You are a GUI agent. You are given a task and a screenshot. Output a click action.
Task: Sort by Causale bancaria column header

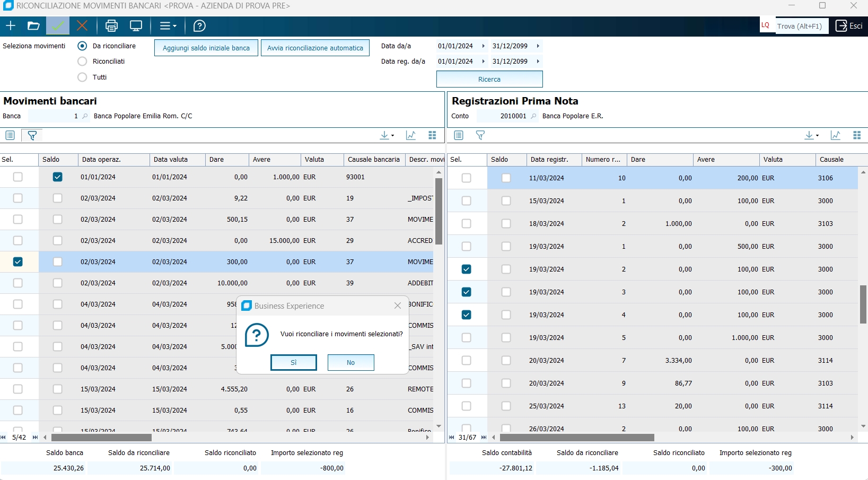coord(373,160)
